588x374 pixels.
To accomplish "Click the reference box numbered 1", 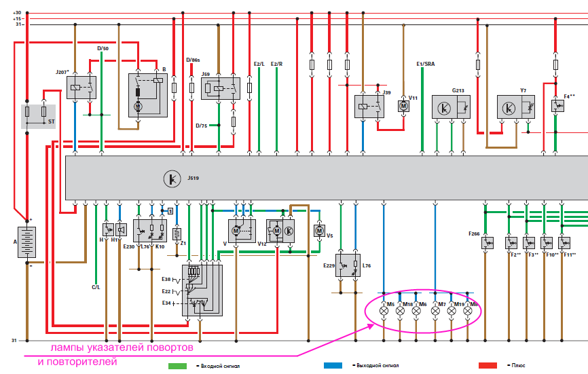I will coord(170,211).
